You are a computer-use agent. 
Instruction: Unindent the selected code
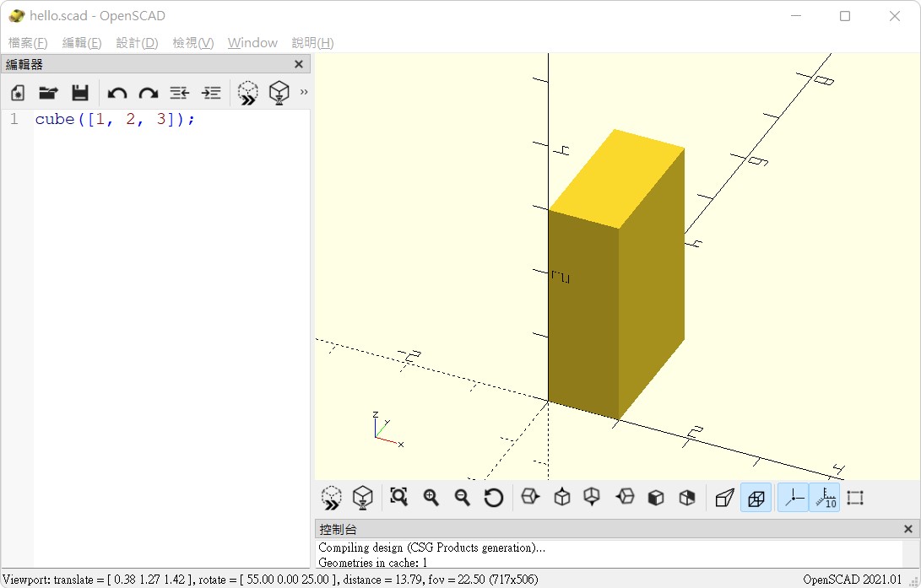[179, 93]
